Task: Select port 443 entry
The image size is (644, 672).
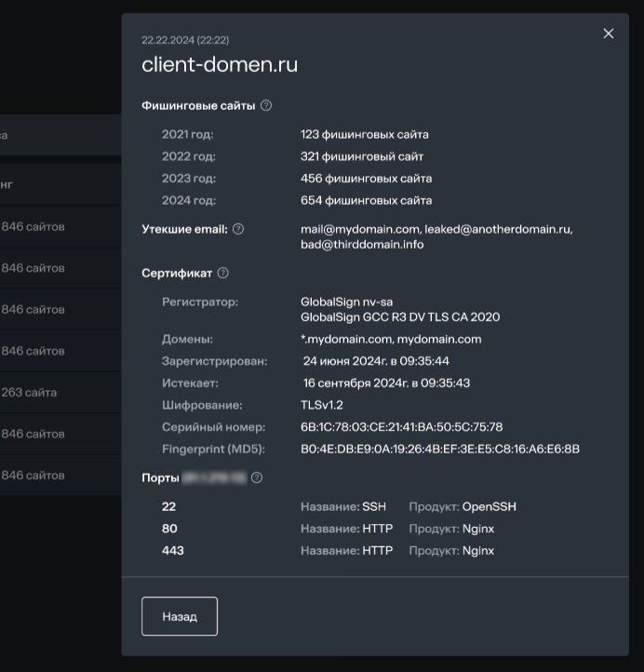Action: coord(172,550)
